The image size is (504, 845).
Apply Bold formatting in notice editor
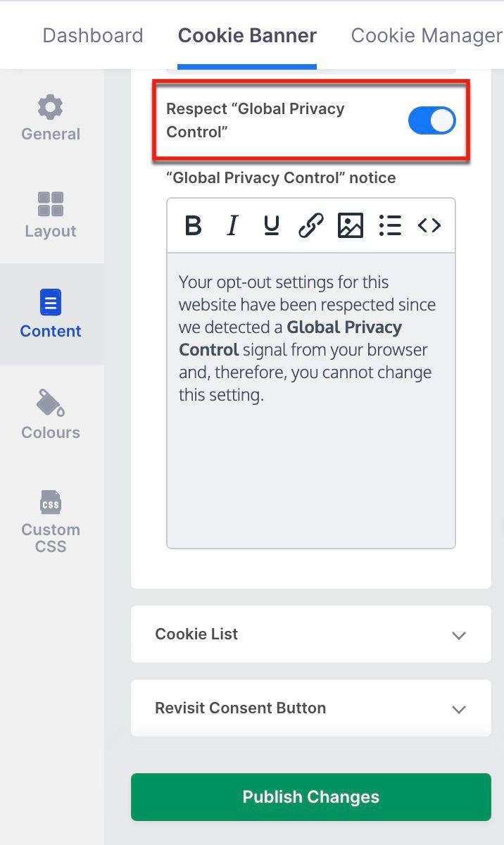pyautogui.click(x=193, y=225)
